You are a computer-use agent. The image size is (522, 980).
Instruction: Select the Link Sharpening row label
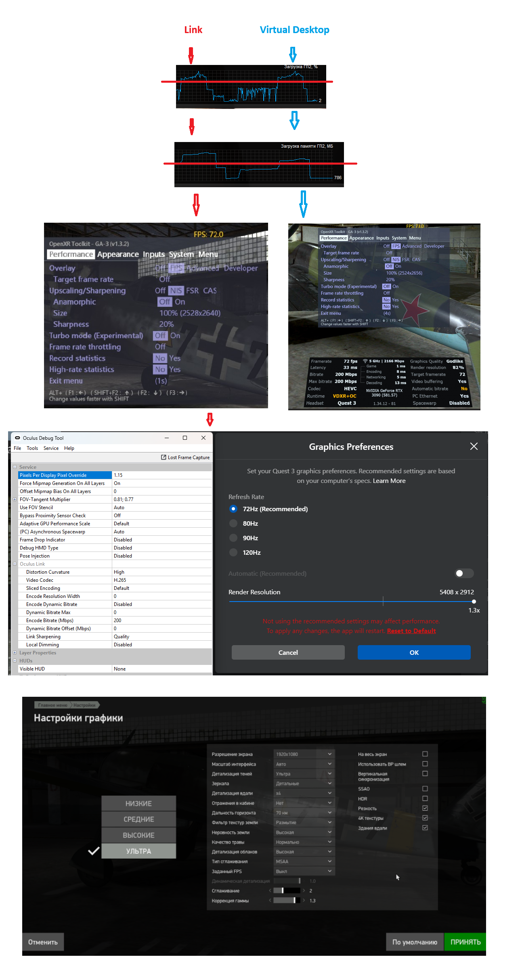coord(43,636)
